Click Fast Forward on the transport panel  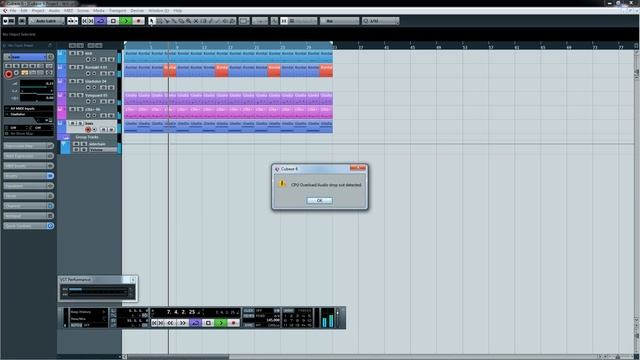(183, 323)
